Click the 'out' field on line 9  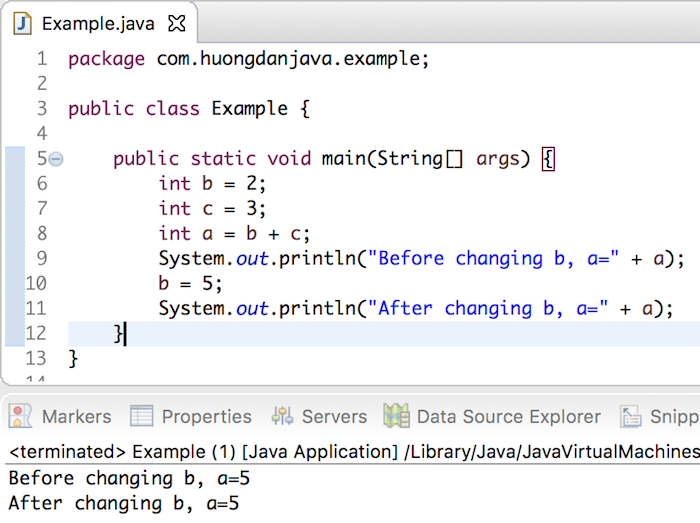tap(252, 259)
